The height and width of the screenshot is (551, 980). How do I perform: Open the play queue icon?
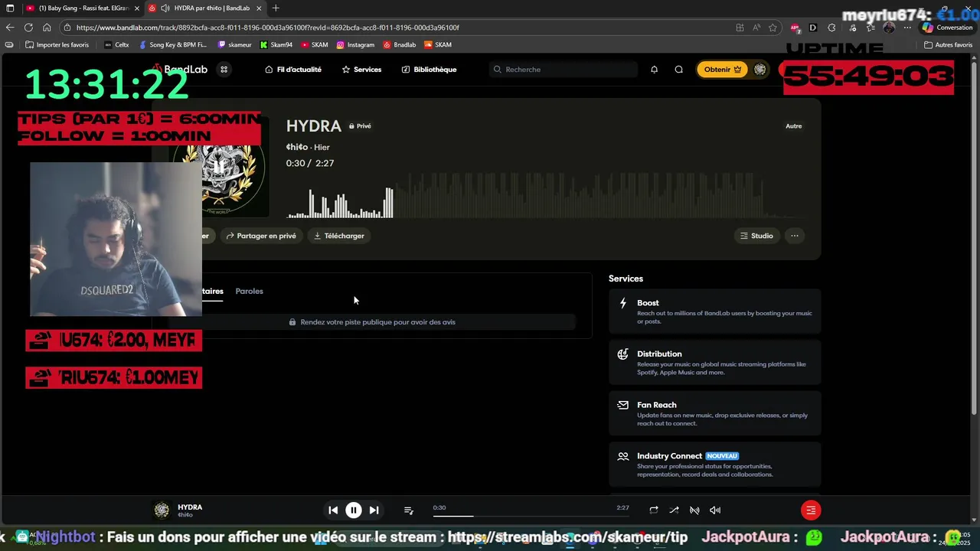coord(409,510)
